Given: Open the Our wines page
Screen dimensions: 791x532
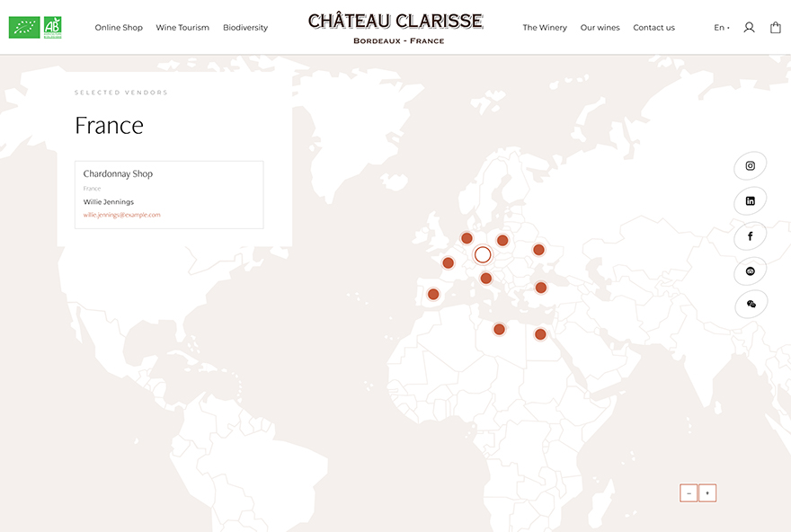Looking at the screenshot, I should (600, 28).
